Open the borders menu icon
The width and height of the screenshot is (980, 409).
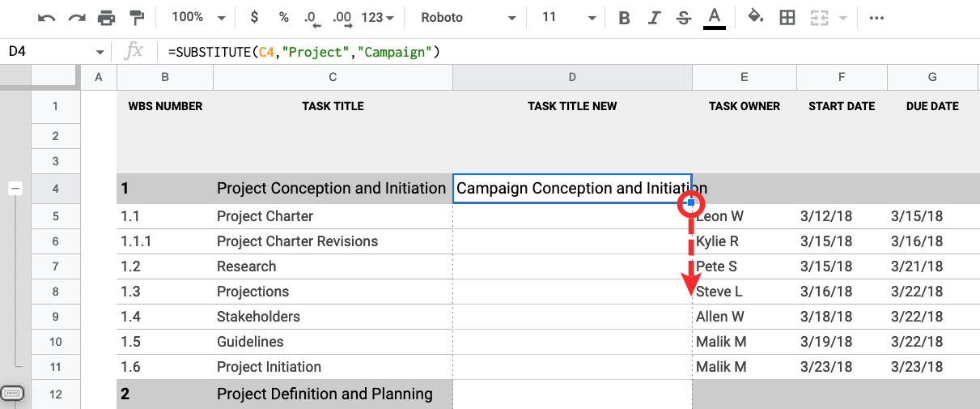tap(787, 17)
